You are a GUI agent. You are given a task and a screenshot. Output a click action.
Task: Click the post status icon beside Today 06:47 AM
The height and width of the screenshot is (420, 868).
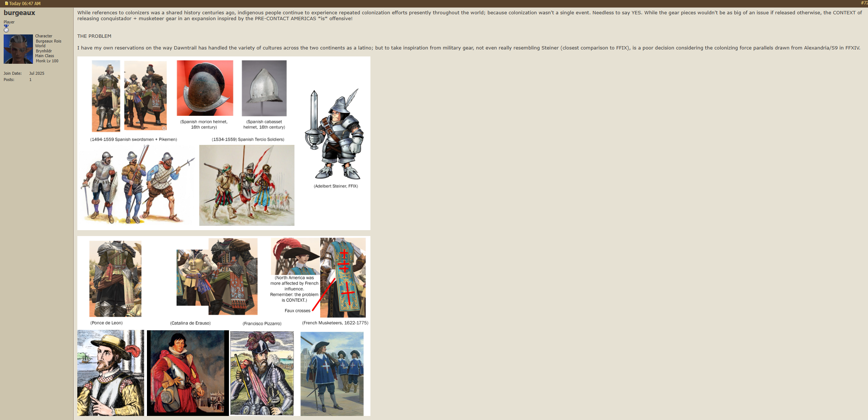point(6,4)
